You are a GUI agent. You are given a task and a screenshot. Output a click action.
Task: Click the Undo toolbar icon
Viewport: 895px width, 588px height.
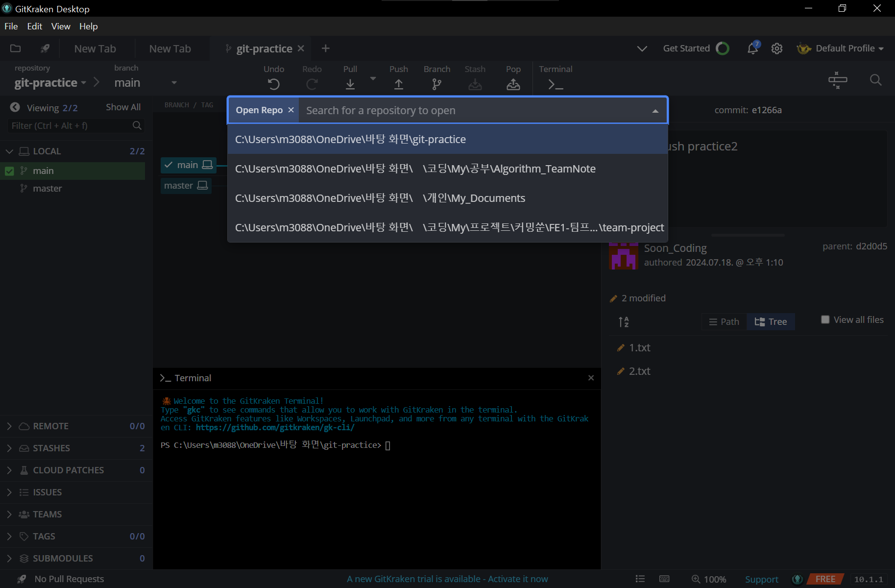(x=274, y=84)
